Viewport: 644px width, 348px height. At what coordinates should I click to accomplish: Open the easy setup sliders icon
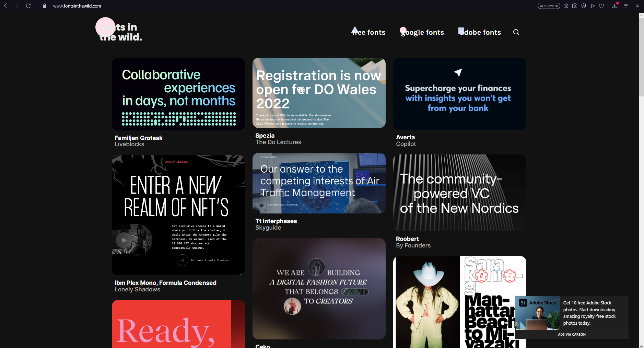tap(626, 6)
